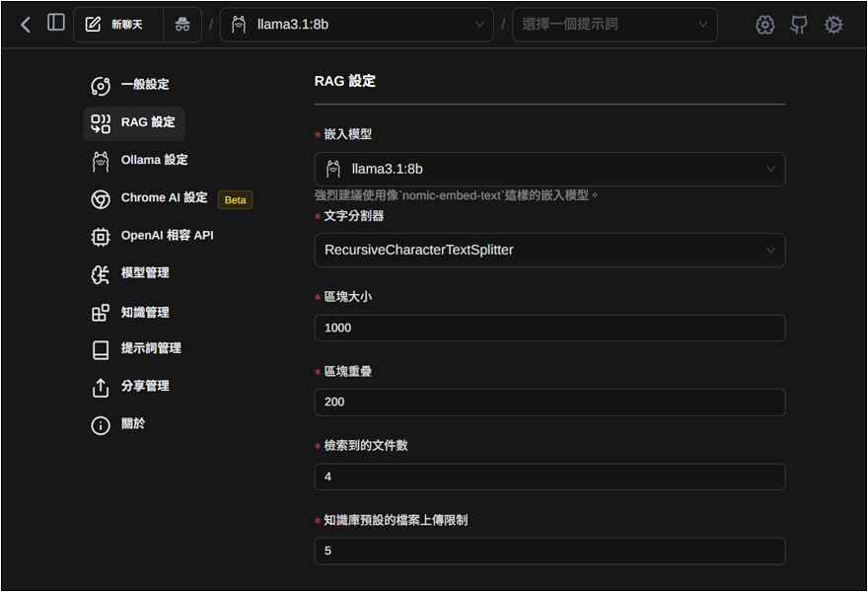Click the 文字分割器 field label

tap(354, 216)
